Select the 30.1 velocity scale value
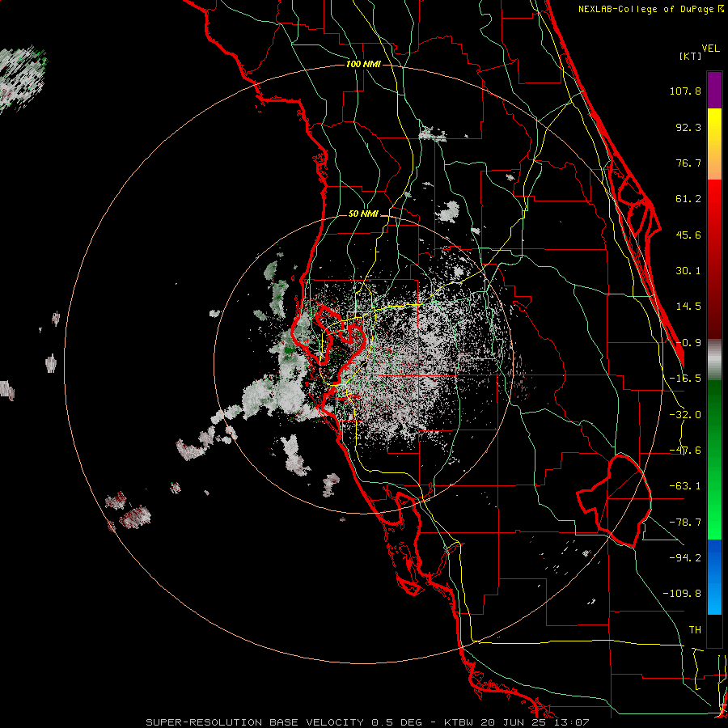Image resolution: width=728 pixels, height=728 pixels. 688,271
